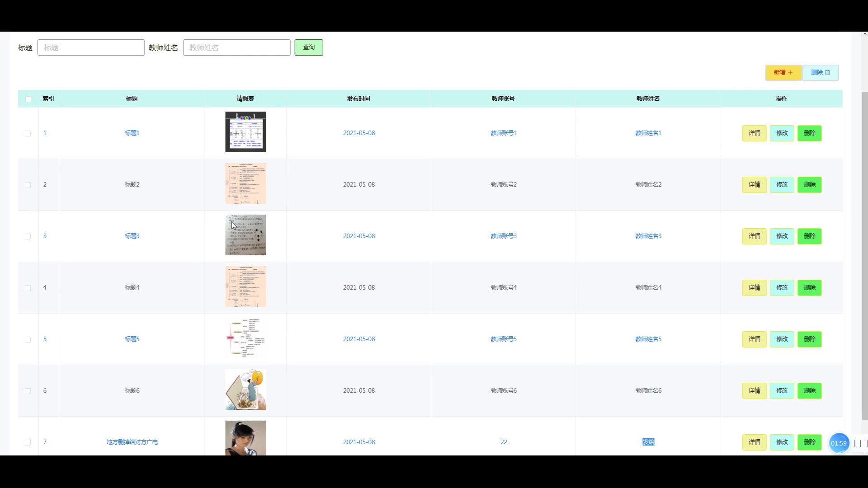Image resolution: width=868 pixels, height=488 pixels.
Task: Click the vertical page scrollbar
Action: (865, 255)
